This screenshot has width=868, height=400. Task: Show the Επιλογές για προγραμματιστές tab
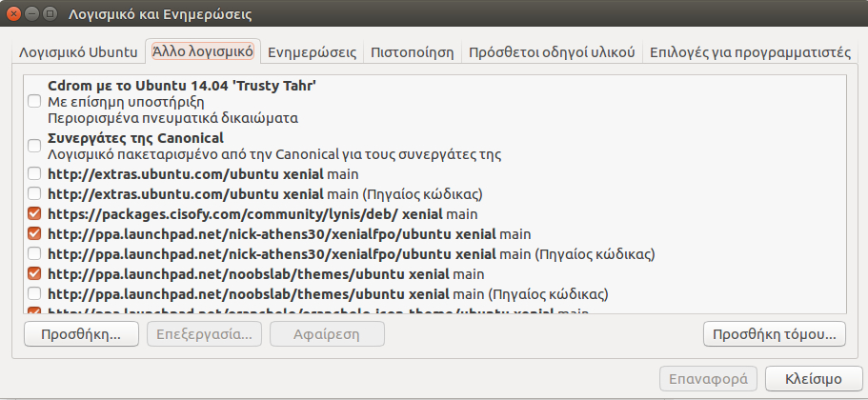click(750, 52)
